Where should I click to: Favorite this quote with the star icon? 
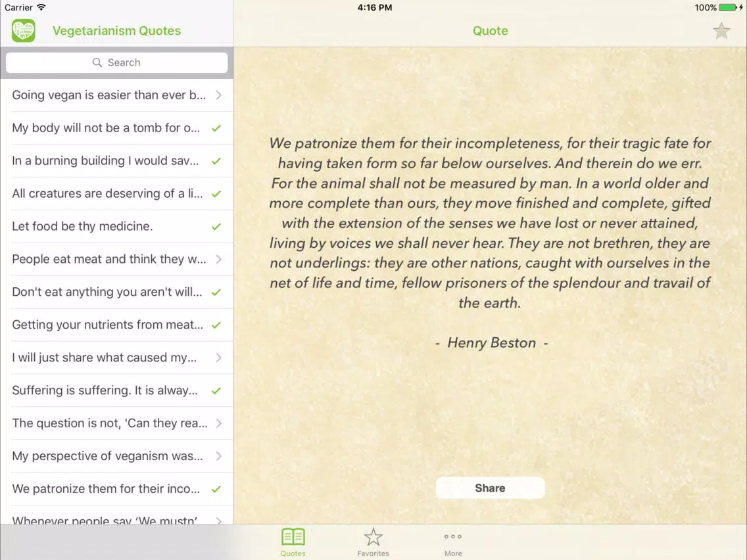[721, 31]
